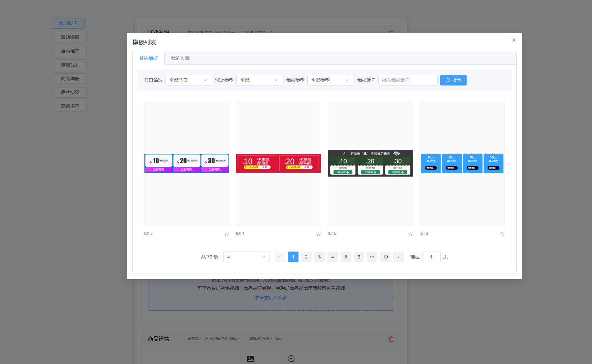Click the star icon for template ID 6
592x364 pixels.
click(502, 234)
